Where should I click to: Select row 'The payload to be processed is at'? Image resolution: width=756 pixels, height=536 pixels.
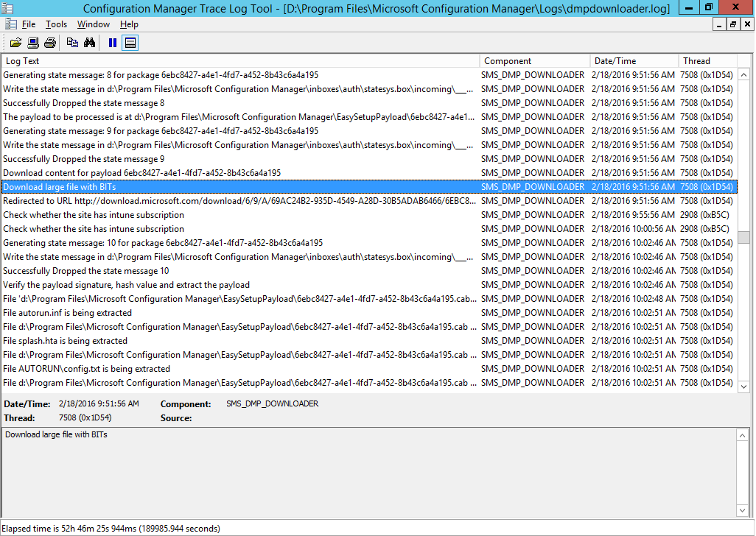(369, 117)
